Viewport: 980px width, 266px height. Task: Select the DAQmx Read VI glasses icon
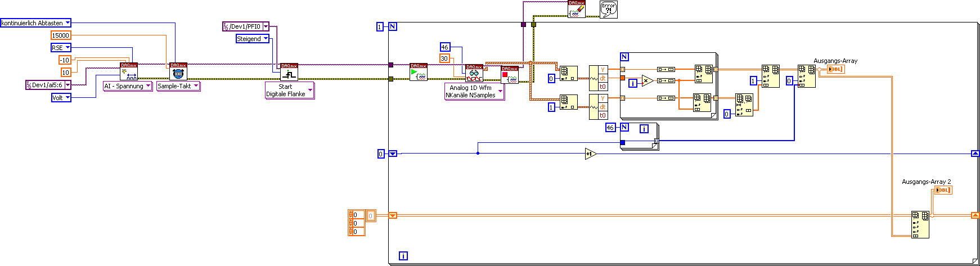[474, 73]
